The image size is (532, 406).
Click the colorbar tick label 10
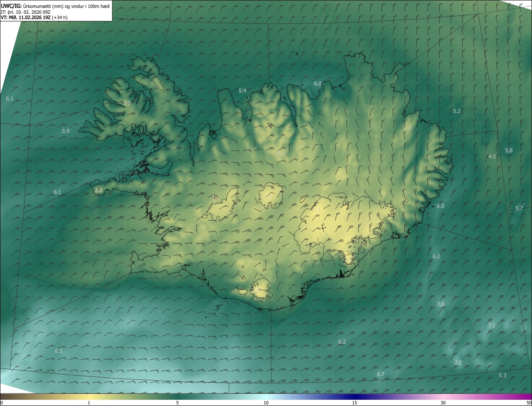point(266,403)
